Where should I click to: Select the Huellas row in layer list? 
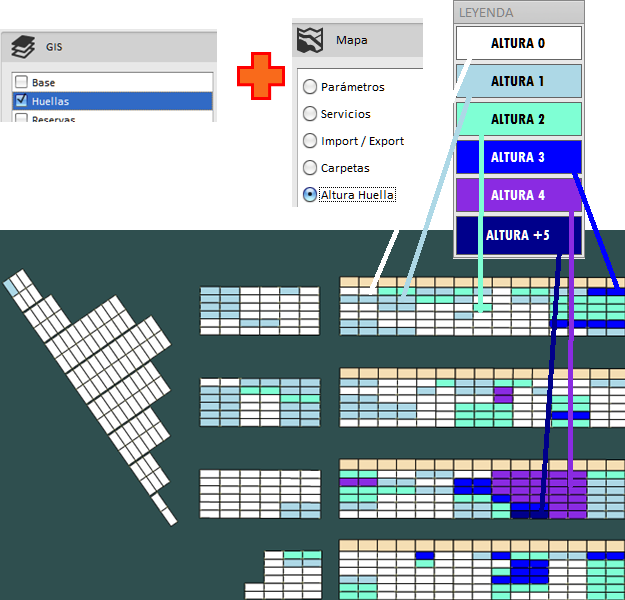(x=120, y=101)
